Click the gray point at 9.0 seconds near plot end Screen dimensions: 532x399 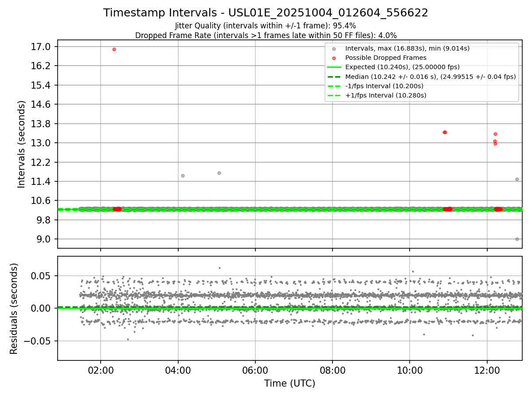517,239
